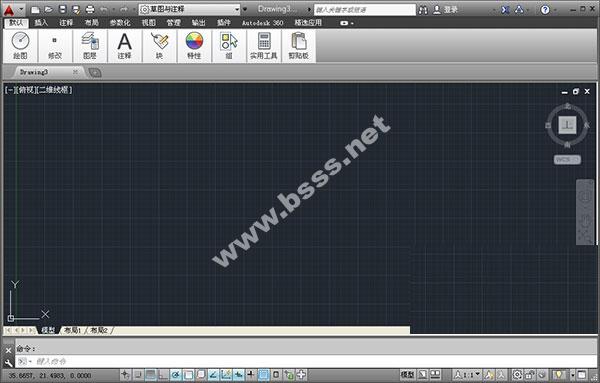
Task: Open the 剪贴板 clipboard panel
Action: point(298,46)
